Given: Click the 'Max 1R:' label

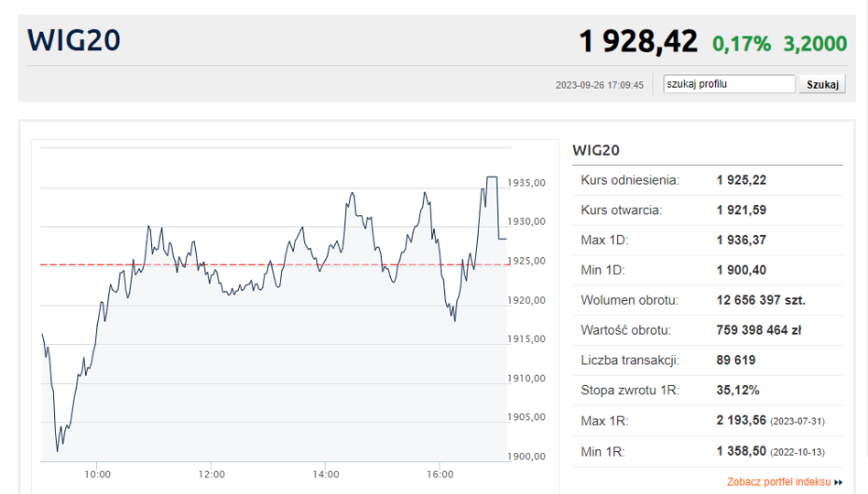Looking at the screenshot, I should click(x=604, y=421).
